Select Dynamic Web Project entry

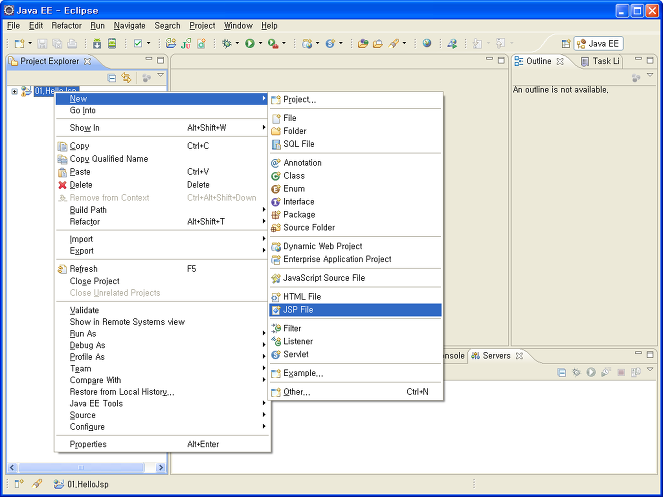coord(356,246)
